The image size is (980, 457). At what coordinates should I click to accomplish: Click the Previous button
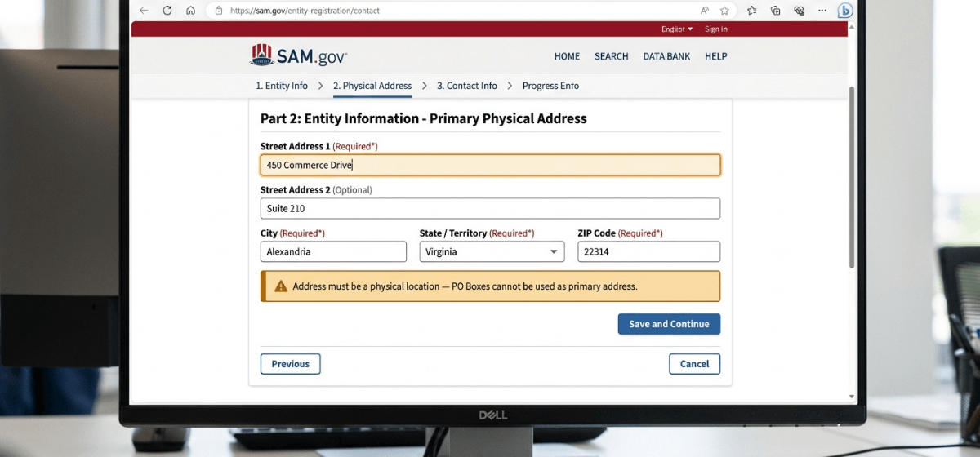(x=291, y=364)
